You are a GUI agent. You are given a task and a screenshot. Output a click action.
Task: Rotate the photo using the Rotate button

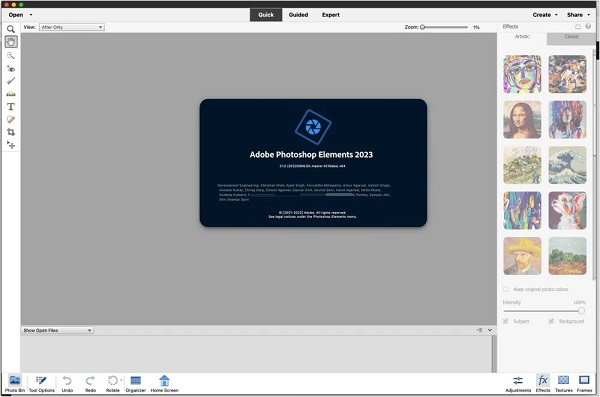pyautogui.click(x=112, y=384)
